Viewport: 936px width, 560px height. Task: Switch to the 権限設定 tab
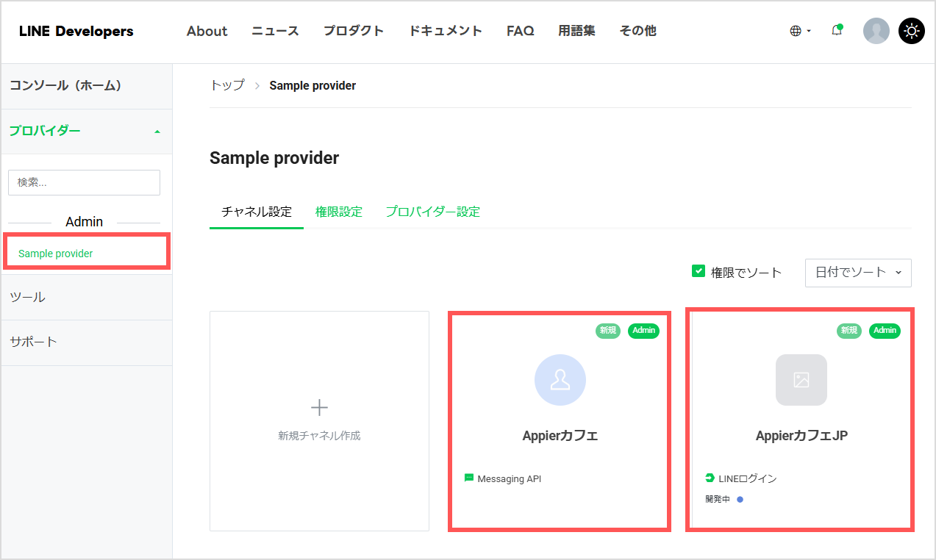339,212
